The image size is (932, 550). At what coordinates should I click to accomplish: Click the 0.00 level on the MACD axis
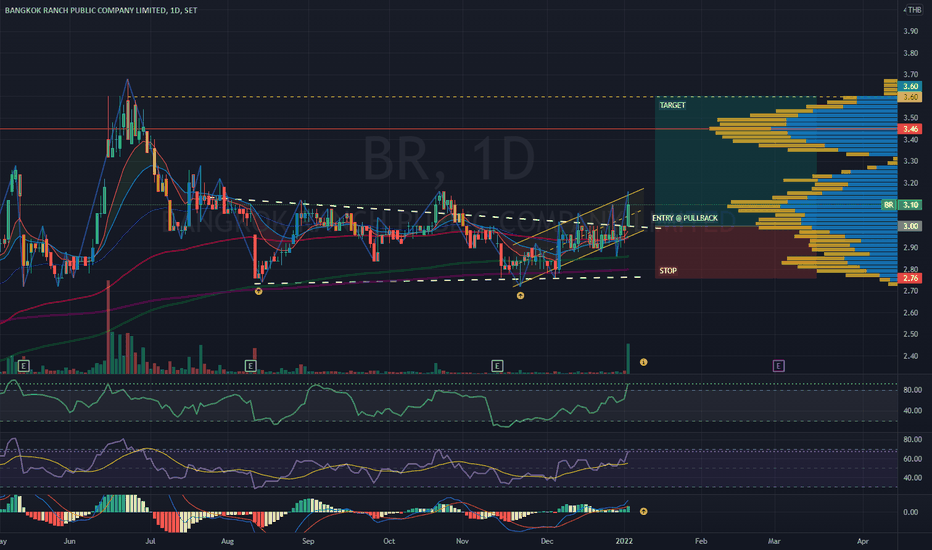click(910, 512)
